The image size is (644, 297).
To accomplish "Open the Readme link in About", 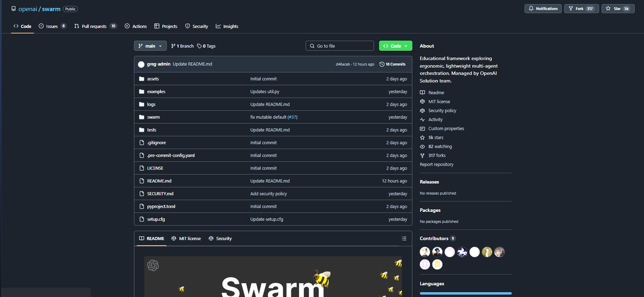I will [x=432, y=93].
